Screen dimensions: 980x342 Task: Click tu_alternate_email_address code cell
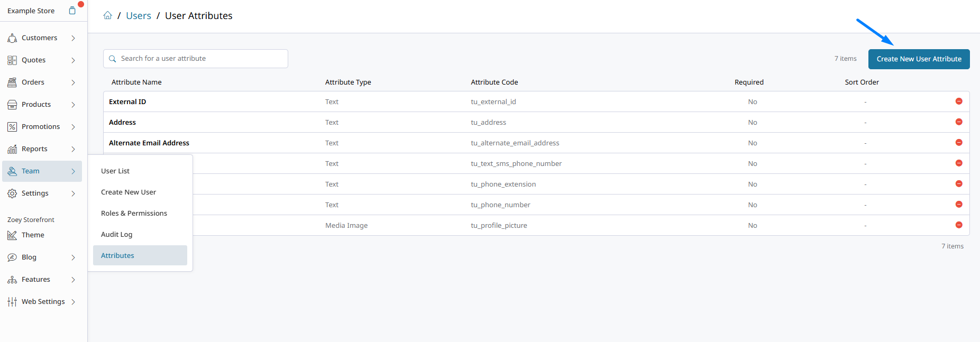(515, 143)
